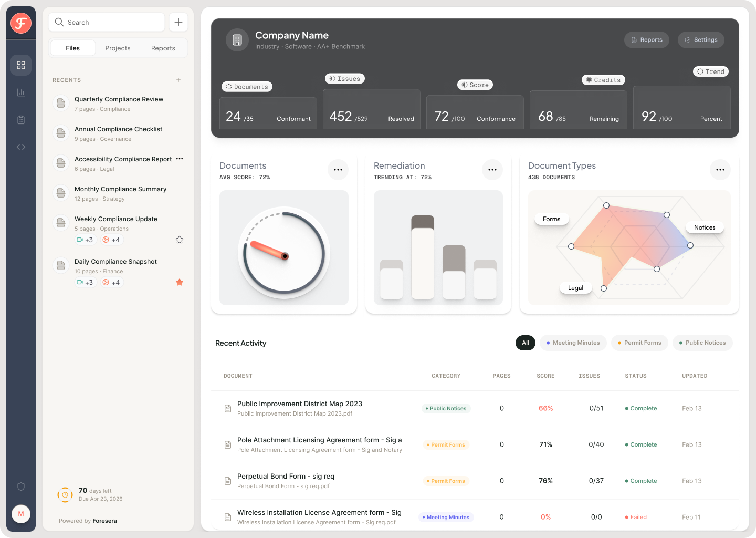
Task: Open the Remediation card options menu
Action: pyautogui.click(x=492, y=170)
